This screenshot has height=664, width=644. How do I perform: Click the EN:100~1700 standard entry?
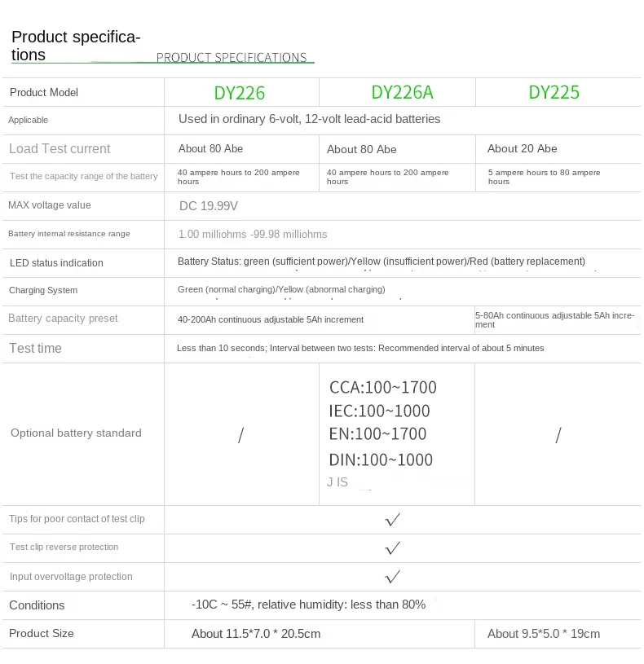(377, 433)
